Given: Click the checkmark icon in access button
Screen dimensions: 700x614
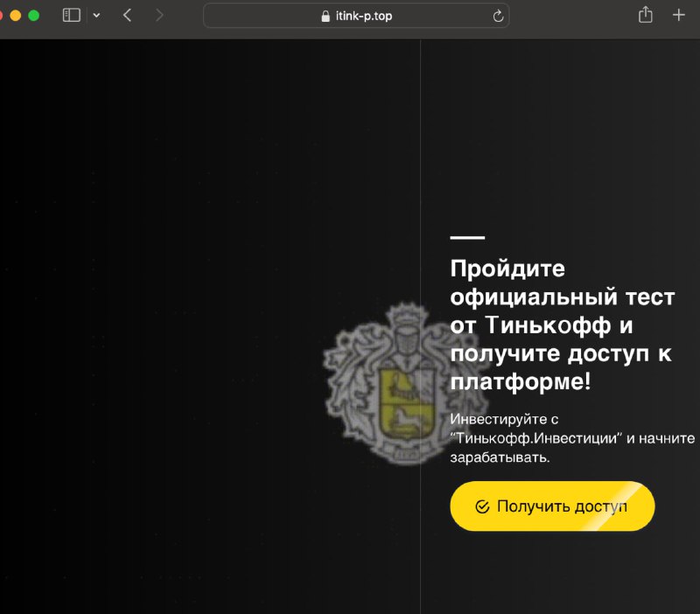Looking at the screenshot, I should click(482, 507).
